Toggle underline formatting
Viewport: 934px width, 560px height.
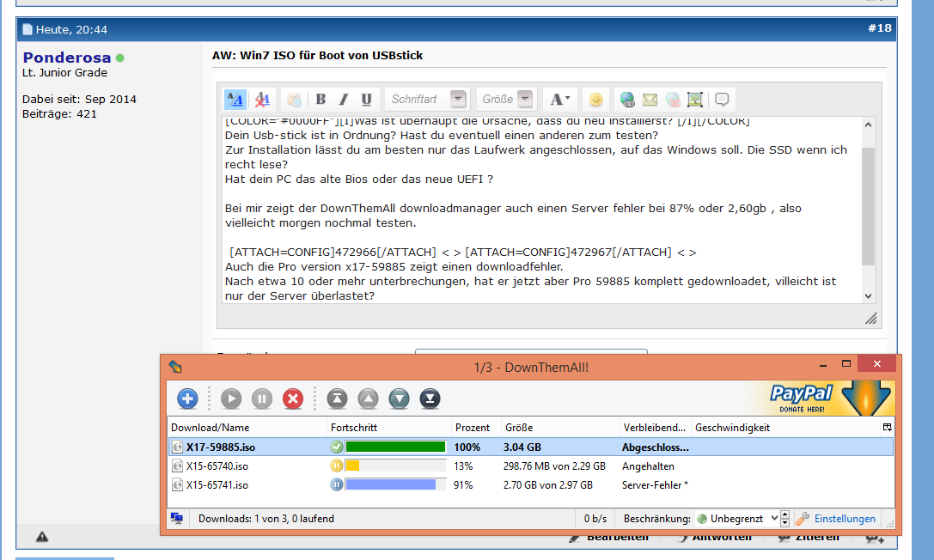point(366,100)
